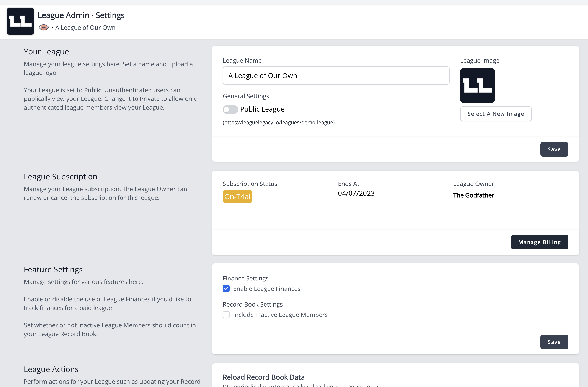Click the football icon beside A League of Our Own
This screenshot has width=588, height=387.
(x=44, y=27)
